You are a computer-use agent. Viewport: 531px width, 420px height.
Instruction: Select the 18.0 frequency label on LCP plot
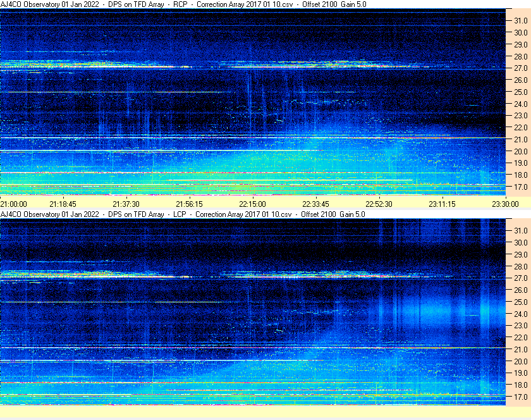521,385
